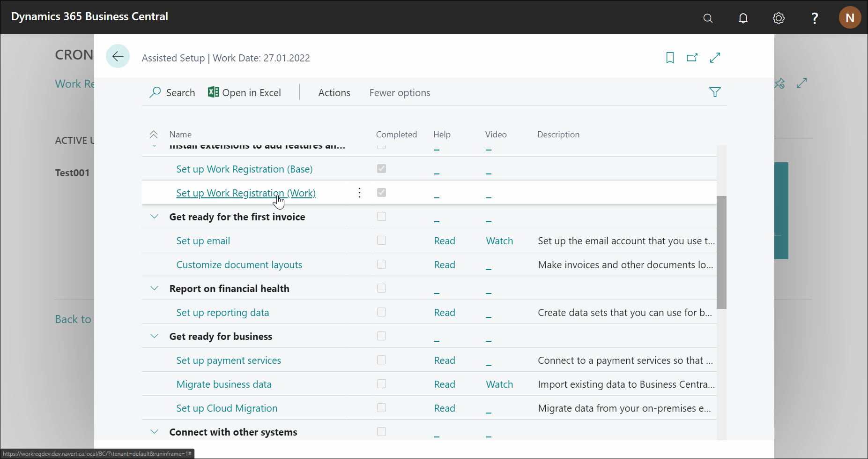Click Fewer options in the action bar
The width and height of the screenshot is (868, 459).
point(400,93)
